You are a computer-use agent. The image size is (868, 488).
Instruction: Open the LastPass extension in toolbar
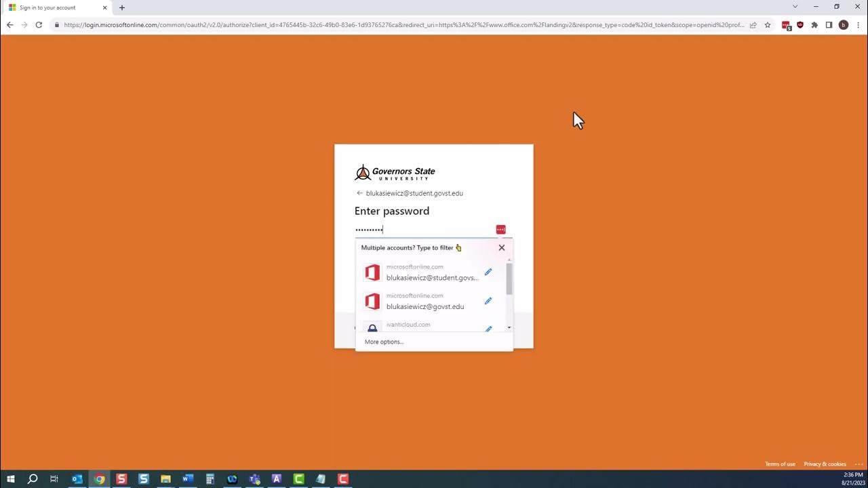click(786, 25)
